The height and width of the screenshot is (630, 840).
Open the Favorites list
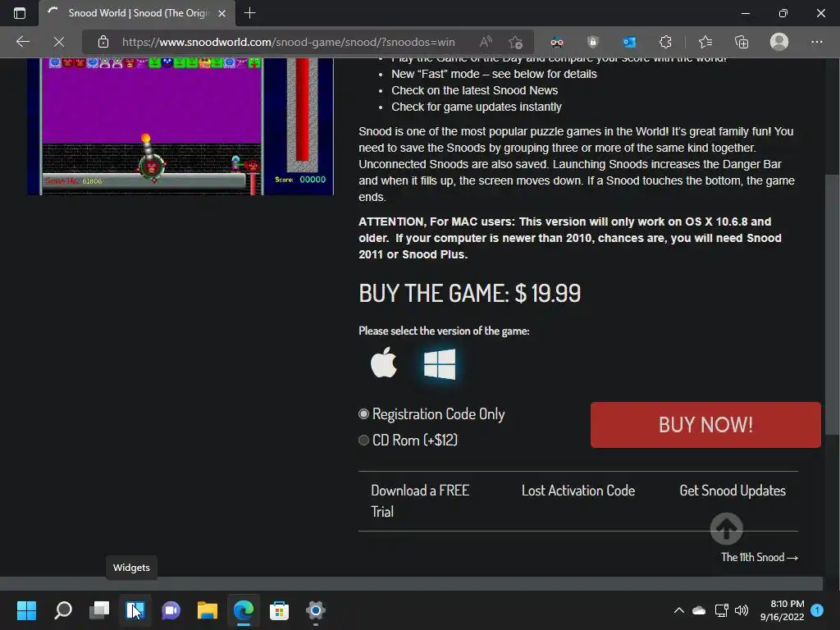[705, 42]
